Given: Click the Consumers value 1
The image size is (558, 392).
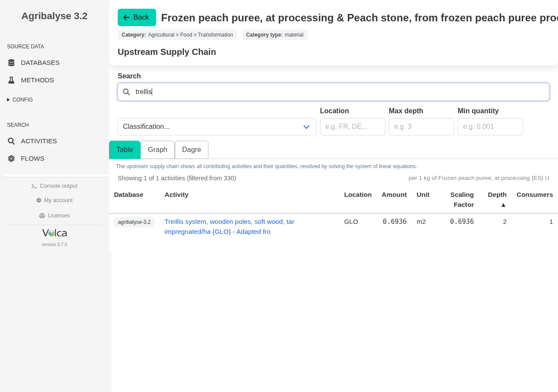Looking at the screenshot, I should [x=551, y=222].
